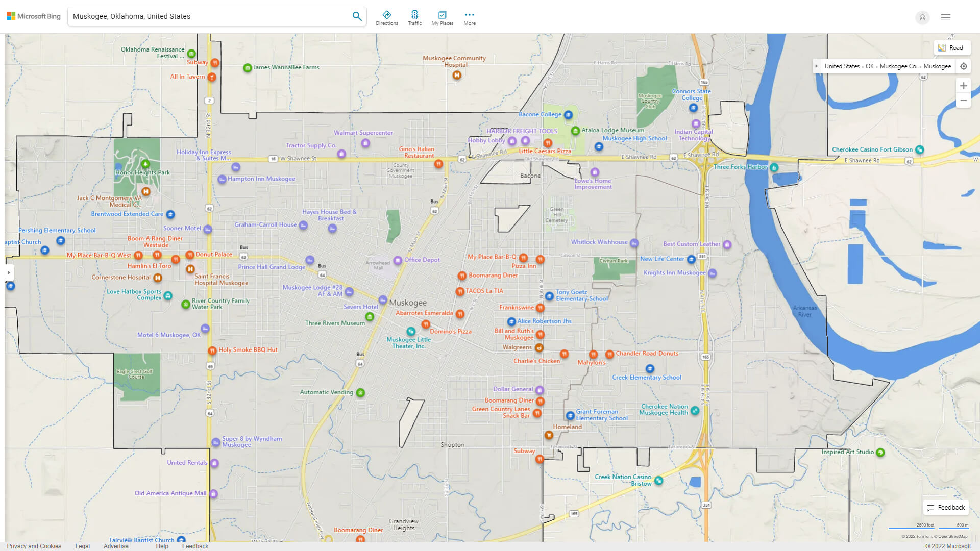
Task: Expand the breadcrumb with the left chevron
Action: [x=817, y=66]
